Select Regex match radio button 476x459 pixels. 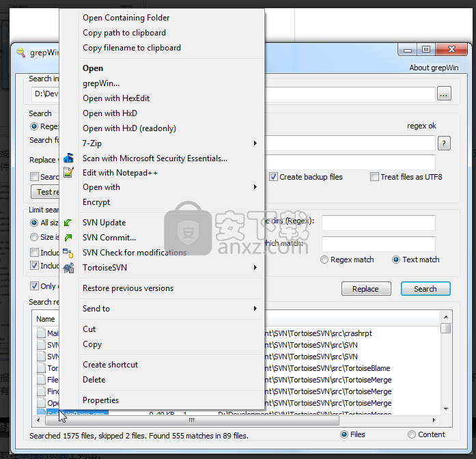[x=324, y=260]
